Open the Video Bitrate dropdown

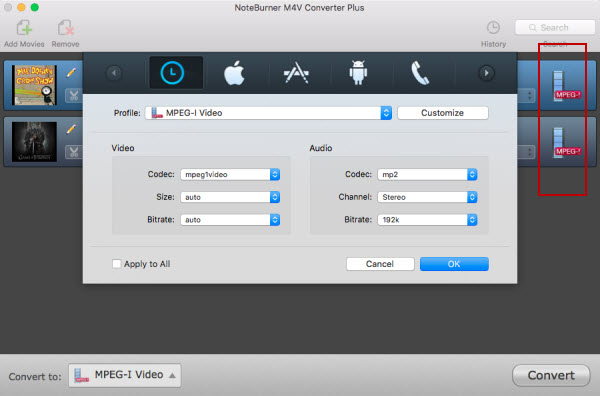click(230, 220)
